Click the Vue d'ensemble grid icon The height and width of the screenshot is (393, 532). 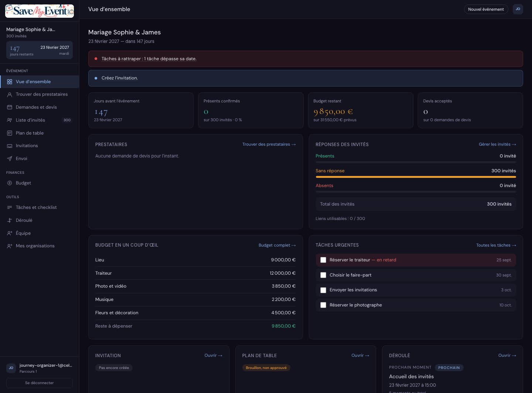(x=10, y=82)
